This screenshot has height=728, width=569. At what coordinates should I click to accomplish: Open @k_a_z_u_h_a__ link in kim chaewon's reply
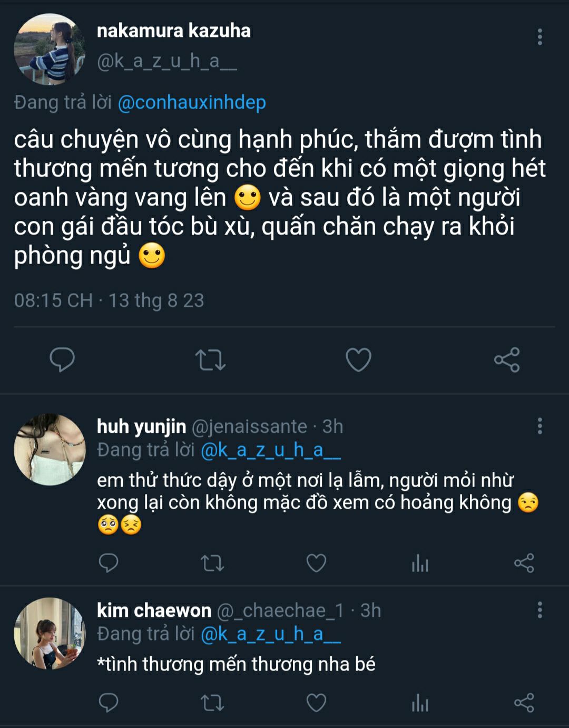pos(271,634)
